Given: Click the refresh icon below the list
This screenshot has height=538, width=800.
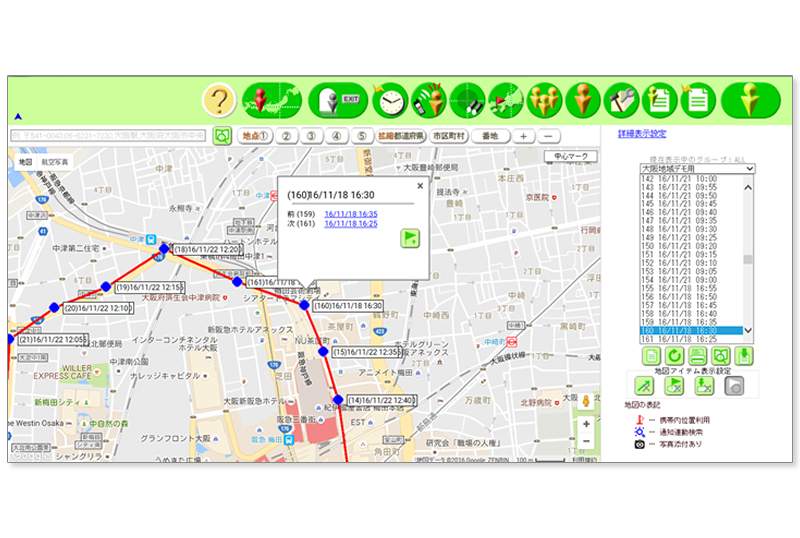Looking at the screenshot, I should coord(674,356).
